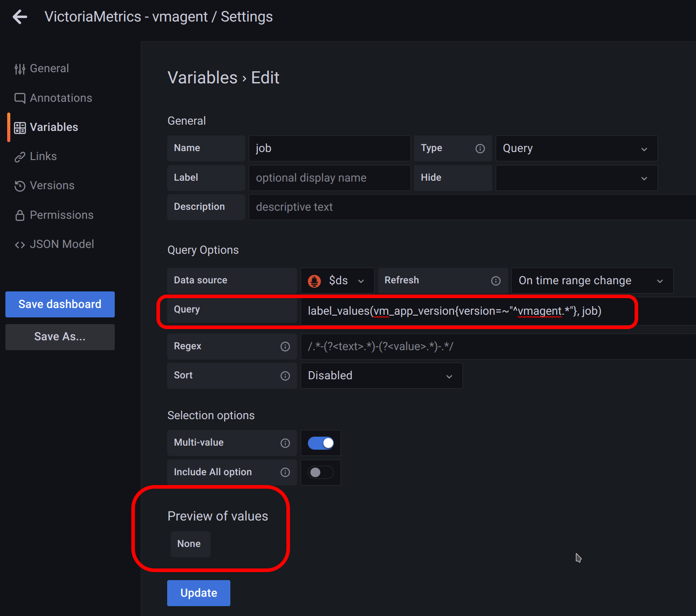Click inside the label_values Query field
Viewport: 696px width, 616px height.
454,311
